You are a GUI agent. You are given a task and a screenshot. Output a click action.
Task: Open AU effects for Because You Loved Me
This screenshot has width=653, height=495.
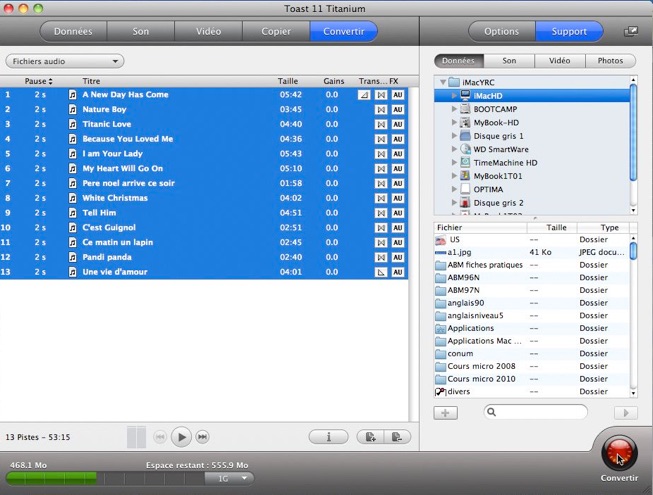coord(398,139)
